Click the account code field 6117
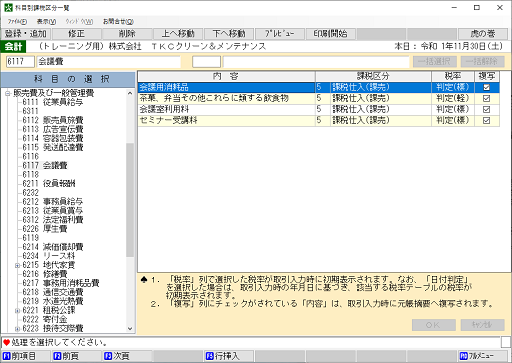Viewport: 512px width, 363px height. click(x=20, y=62)
